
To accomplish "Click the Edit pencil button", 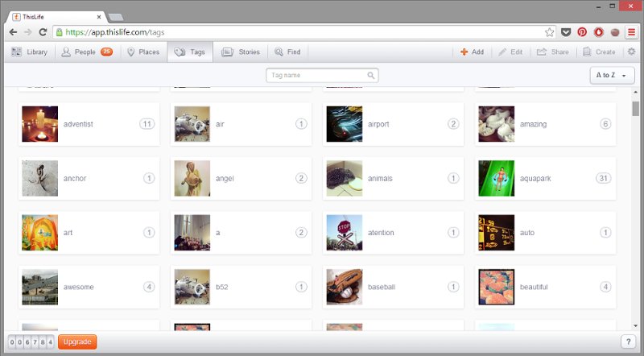I will [x=510, y=52].
